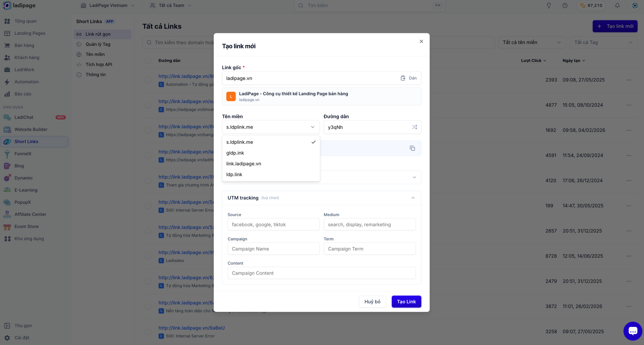Focus the UTM Source input

(273, 224)
